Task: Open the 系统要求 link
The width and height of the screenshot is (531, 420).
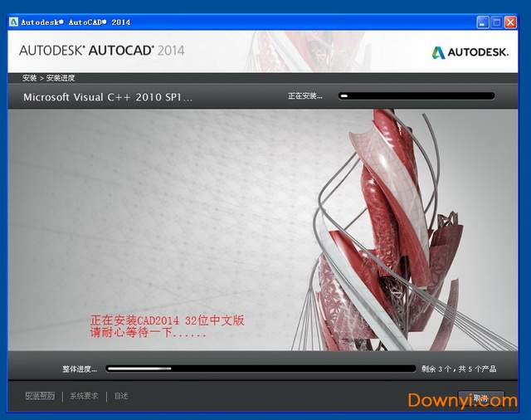Action: click(84, 396)
